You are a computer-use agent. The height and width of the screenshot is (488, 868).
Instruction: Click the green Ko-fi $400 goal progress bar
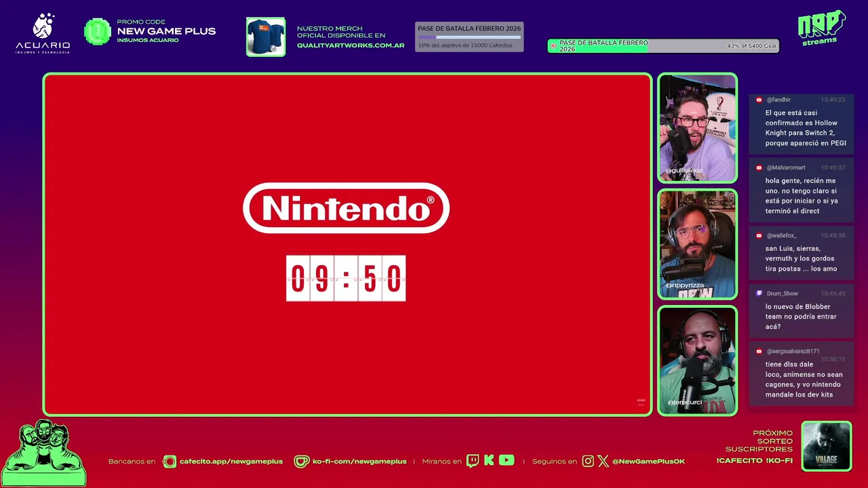[663, 46]
